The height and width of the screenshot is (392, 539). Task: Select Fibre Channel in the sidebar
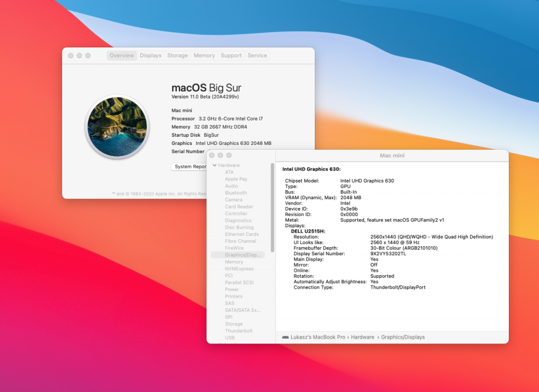(240, 241)
